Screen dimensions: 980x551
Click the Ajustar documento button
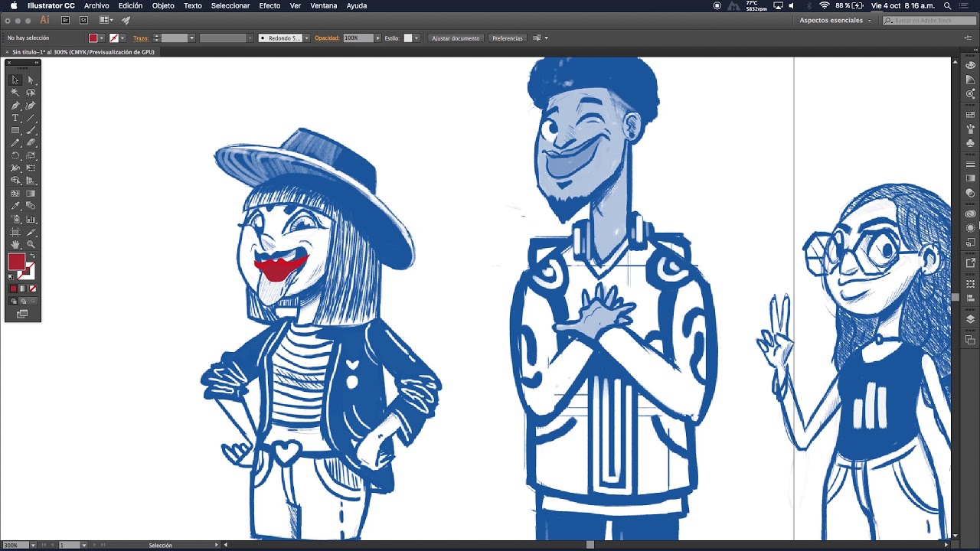click(x=456, y=38)
